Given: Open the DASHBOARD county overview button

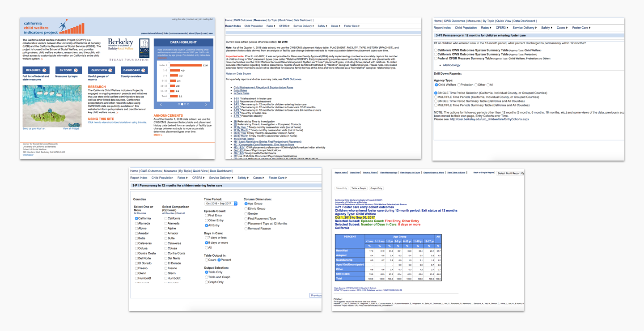Looking at the screenshot, I should [x=134, y=70].
